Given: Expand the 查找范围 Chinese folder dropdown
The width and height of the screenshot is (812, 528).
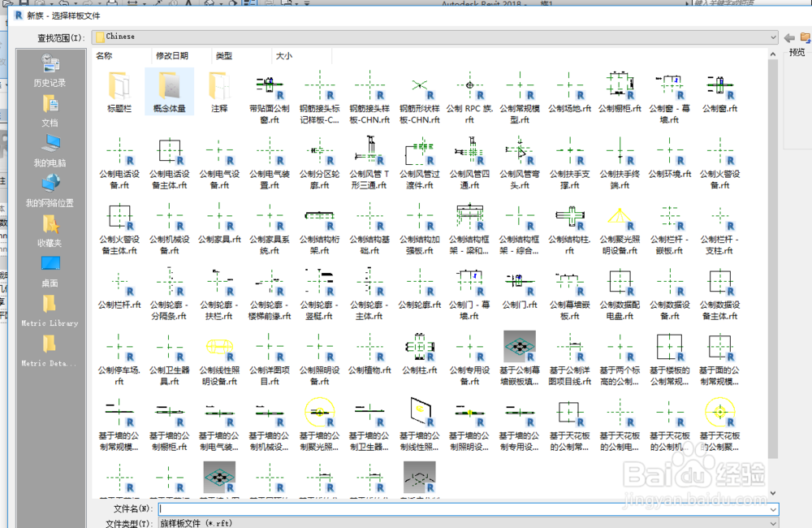Looking at the screenshot, I should (773, 37).
